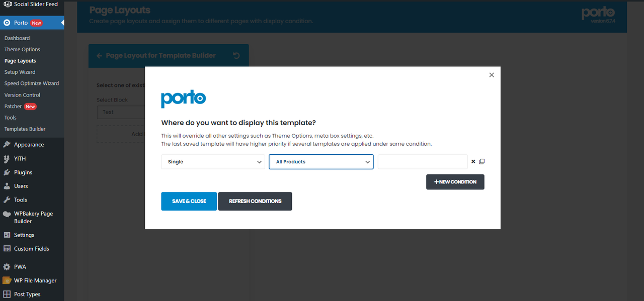This screenshot has height=301, width=644.
Task: Click the Where do you want to display heading
Action: (x=238, y=123)
